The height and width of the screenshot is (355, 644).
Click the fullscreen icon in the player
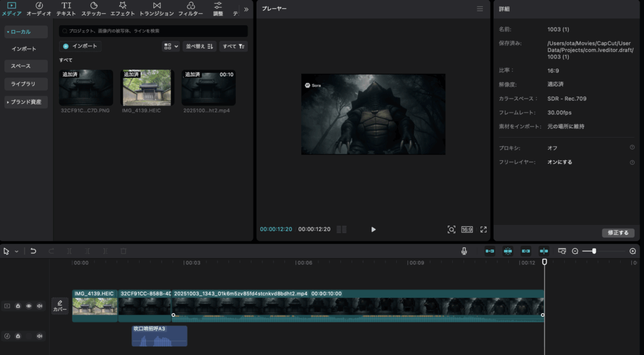[x=484, y=229]
